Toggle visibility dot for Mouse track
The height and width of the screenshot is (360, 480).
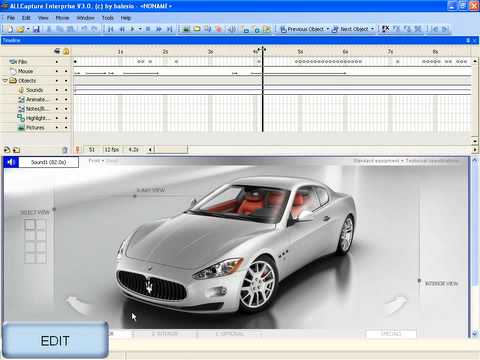(x=57, y=71)
